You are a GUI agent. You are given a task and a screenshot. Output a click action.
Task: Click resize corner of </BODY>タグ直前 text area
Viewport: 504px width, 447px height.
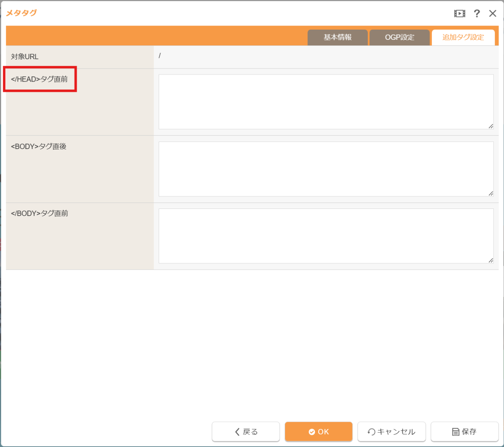491,261
